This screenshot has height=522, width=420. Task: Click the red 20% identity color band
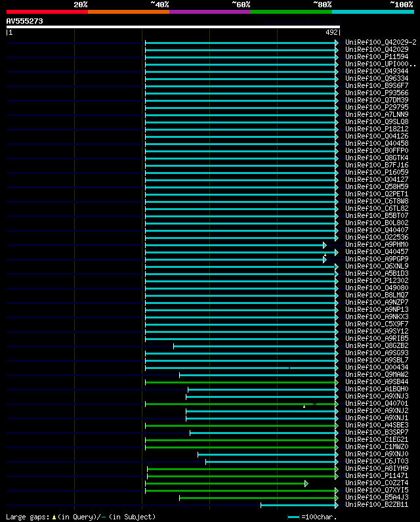coord(47,12)
